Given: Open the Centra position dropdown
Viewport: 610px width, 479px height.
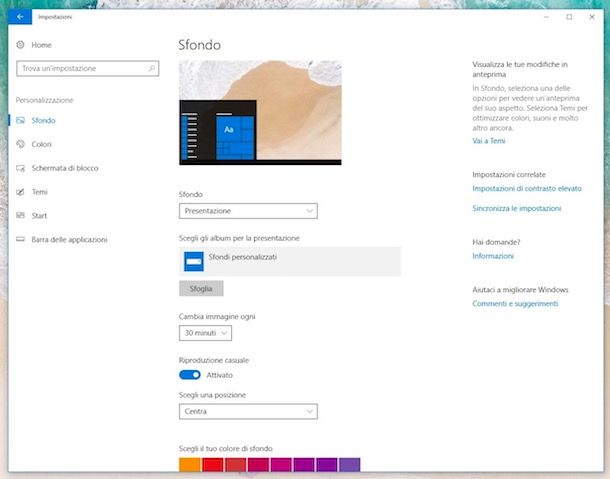Looking at the screenshot, I should click(x=248, y=411).
